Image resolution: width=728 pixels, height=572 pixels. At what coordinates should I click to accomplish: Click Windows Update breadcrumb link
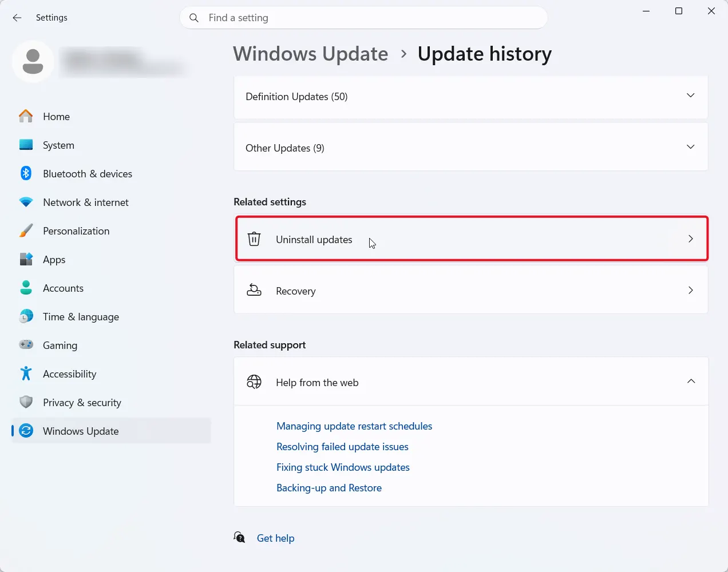[x=311, y=54]
